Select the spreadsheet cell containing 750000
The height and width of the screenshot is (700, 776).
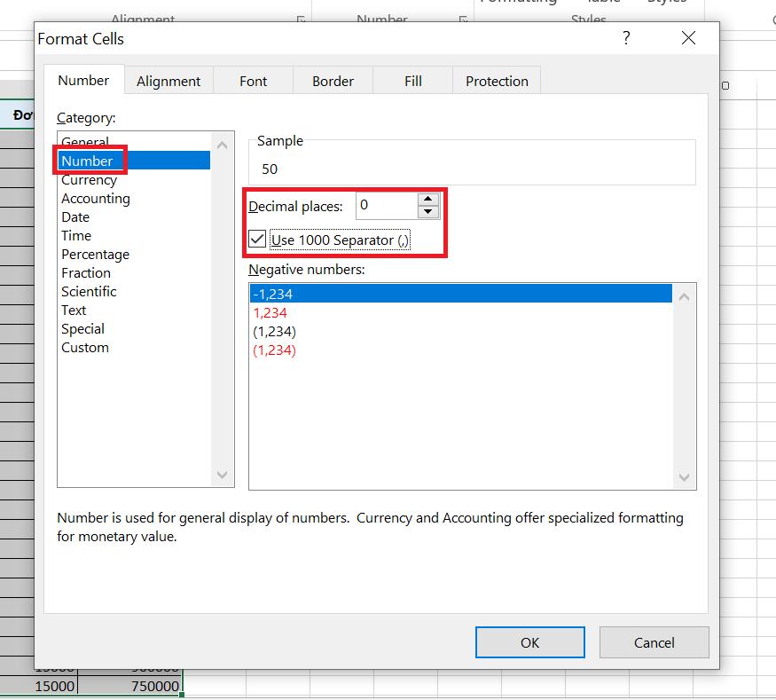(x=130, y=686)
